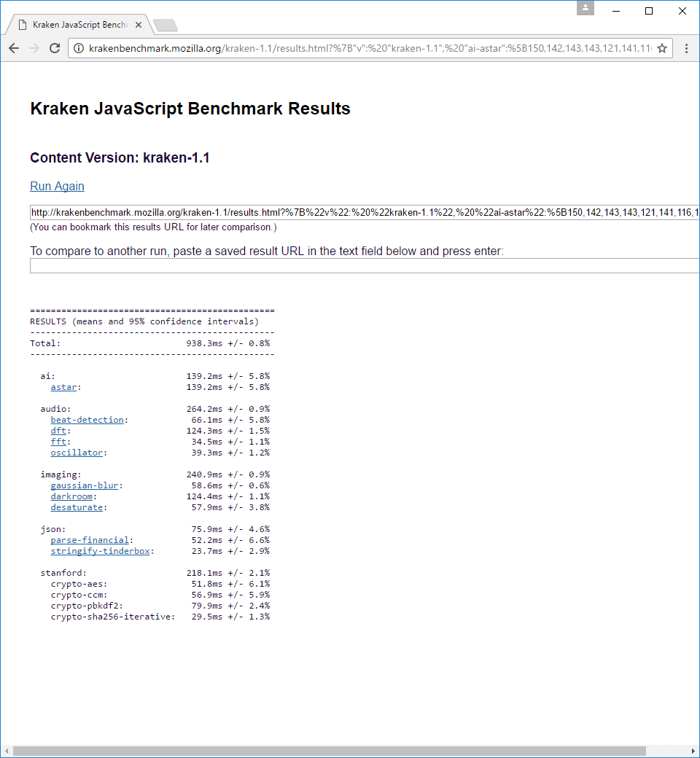This screenshot has width=700, height=758.
Task: View site information icon in address bar
Action: click(x=79, y=48)
